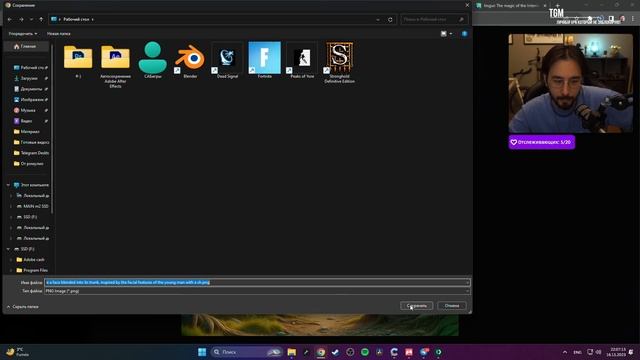Select Рабочий стол in quick access

(30, 68)
